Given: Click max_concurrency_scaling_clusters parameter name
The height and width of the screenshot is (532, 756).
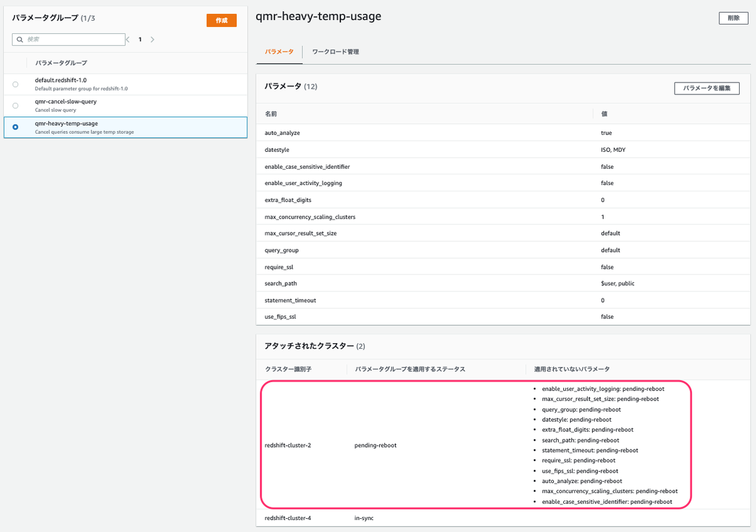Looking at the screenshot, I should (x=311, y=217).
